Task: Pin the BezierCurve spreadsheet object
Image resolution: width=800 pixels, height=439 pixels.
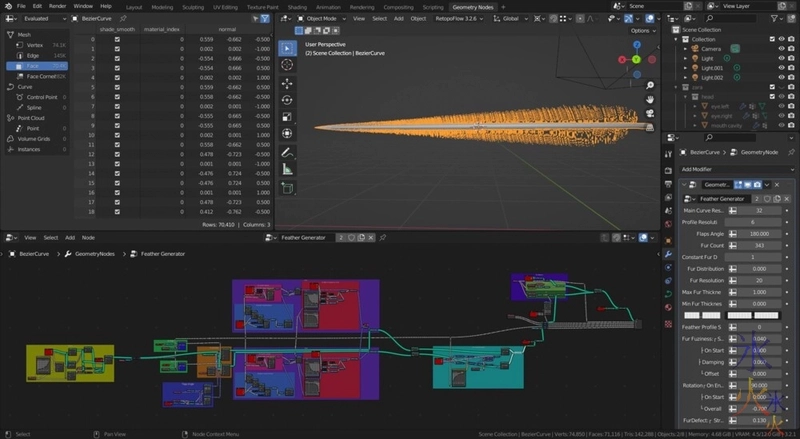Action: point(123,18)
